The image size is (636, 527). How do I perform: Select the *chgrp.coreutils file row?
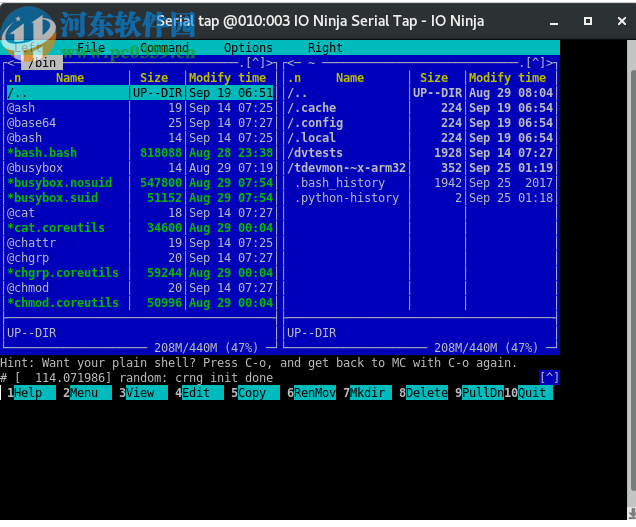pos(140,273)
